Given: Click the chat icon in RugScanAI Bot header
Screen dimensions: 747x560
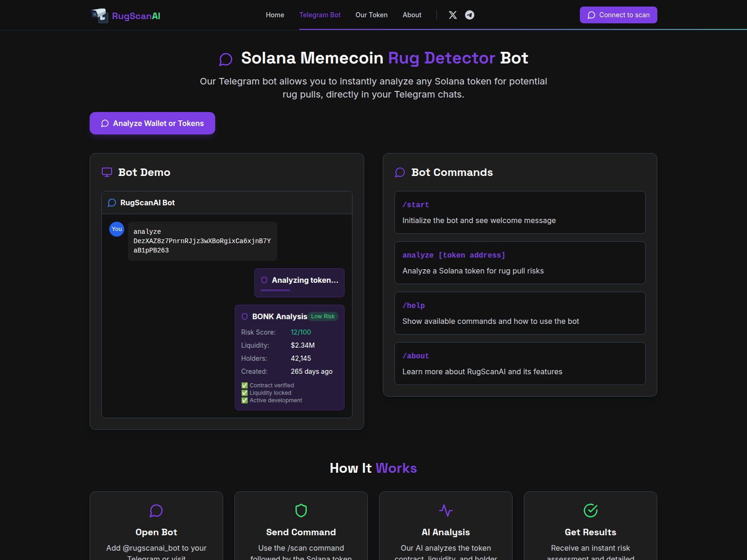Looking at the screenshot, I should coord(112,203).
